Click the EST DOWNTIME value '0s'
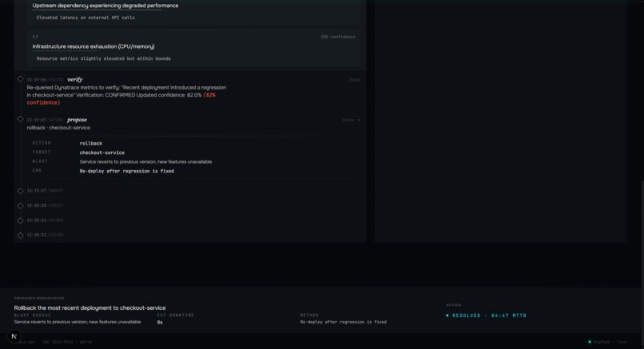 (160, 323)
